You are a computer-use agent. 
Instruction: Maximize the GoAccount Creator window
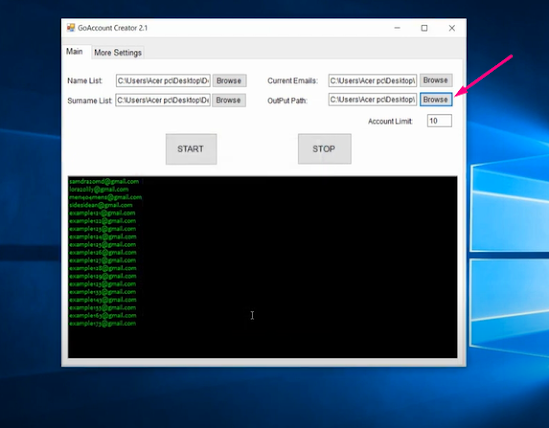[x=424, y=28]
